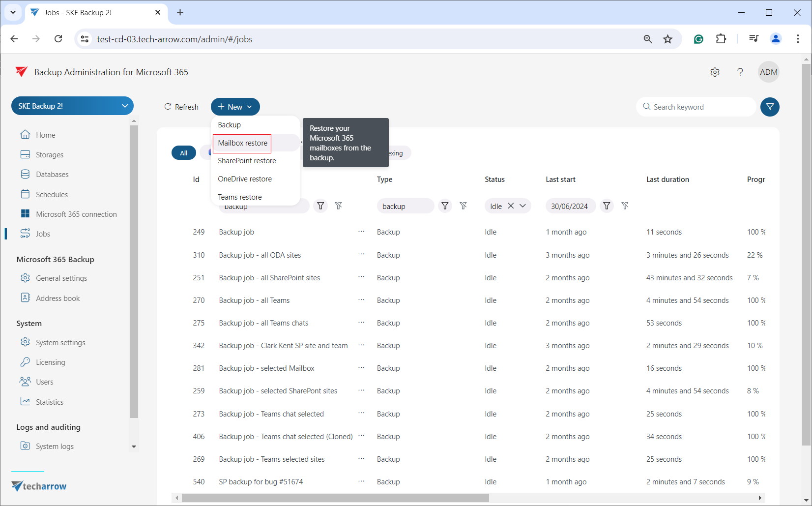Open the 'Backup job - all Teams' job
The image size is (812, 506).
254,300
